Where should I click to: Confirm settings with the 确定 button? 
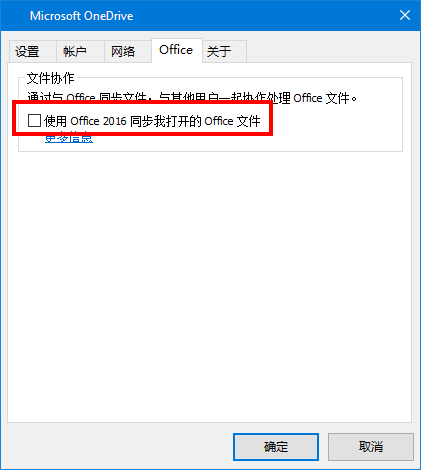[x=276, y=447]
